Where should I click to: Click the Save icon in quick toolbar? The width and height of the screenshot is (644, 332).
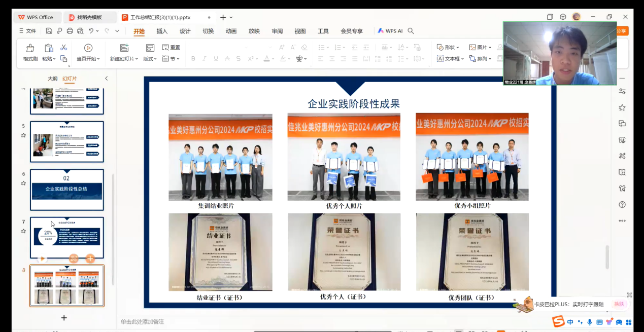(x=49, y=31)
